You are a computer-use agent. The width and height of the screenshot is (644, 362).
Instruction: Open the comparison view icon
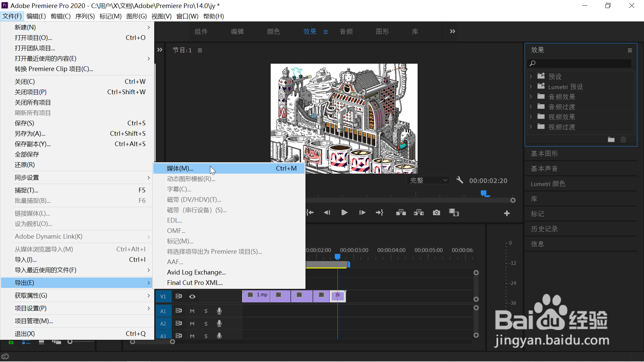pos(454,213)
